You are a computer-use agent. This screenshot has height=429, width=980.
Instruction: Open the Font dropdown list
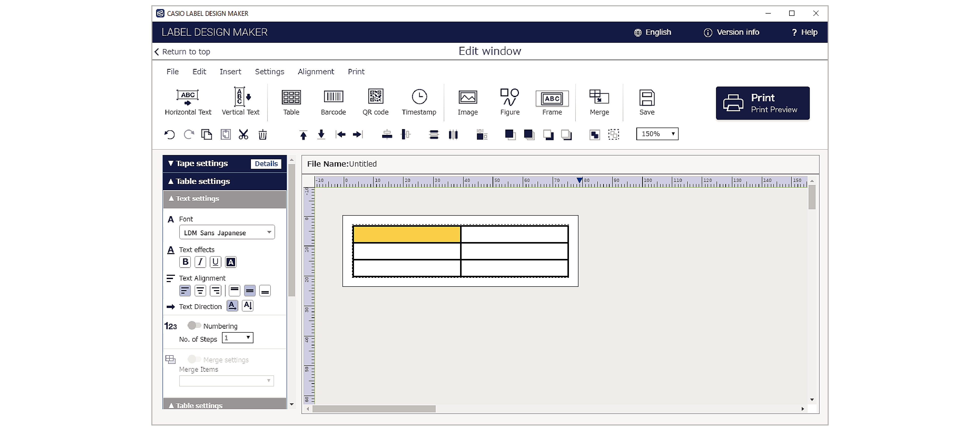point(227,232)
